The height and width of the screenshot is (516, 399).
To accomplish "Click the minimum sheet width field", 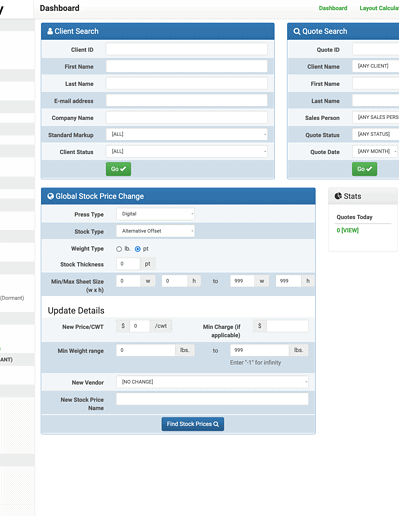I will pos(128,281).
